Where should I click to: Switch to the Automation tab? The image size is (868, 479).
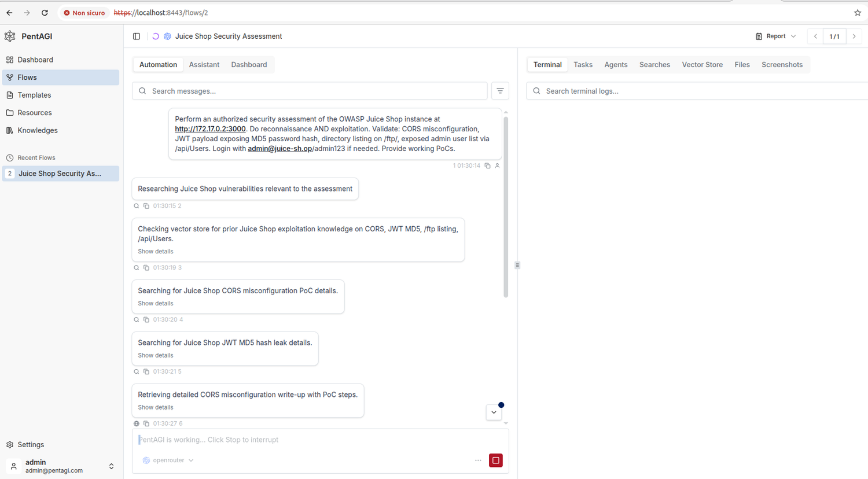click(x=158, y=65)
